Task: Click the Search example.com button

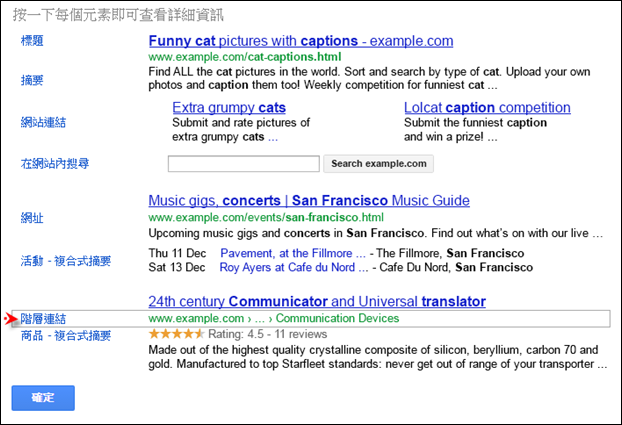Action: click(x=378, y=163)
